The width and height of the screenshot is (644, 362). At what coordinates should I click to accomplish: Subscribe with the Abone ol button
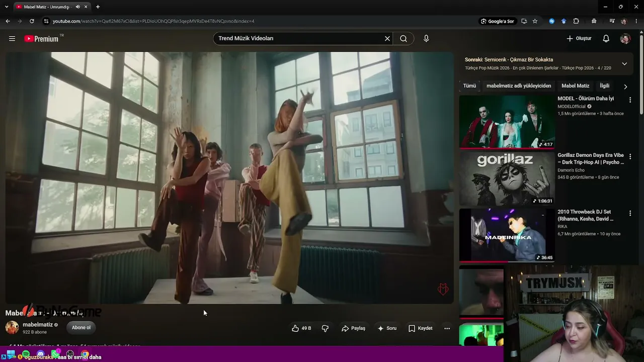coord(81,328)
